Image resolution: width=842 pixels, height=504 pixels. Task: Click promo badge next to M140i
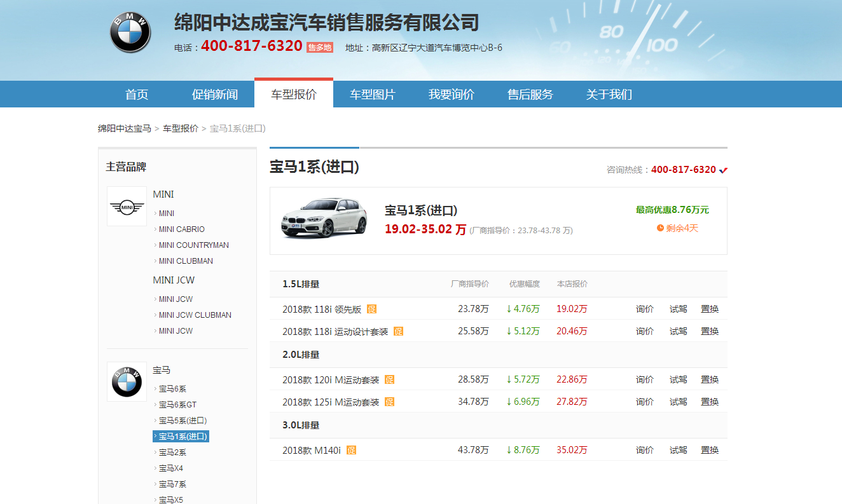point(351,451)
